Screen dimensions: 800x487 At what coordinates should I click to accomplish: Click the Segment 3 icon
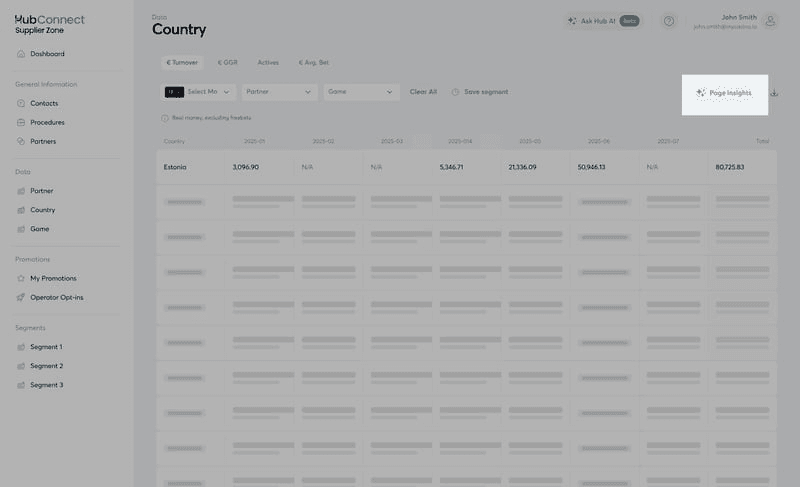click(21, 385)
